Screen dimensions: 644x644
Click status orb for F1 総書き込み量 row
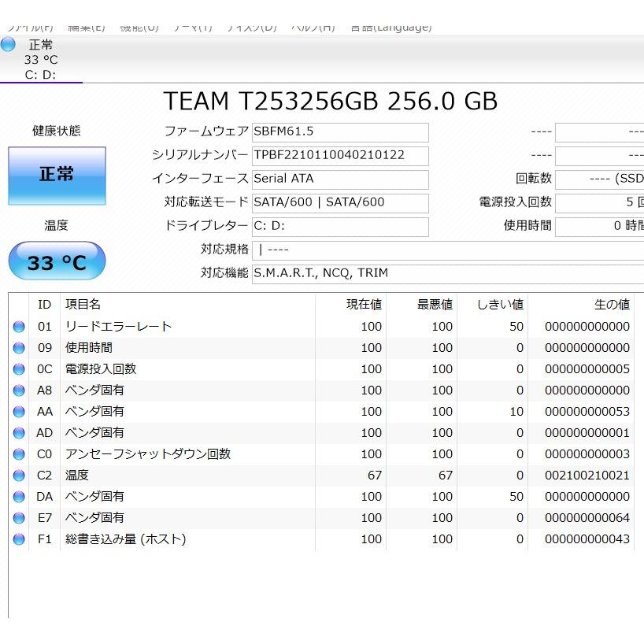pos(19,539)
